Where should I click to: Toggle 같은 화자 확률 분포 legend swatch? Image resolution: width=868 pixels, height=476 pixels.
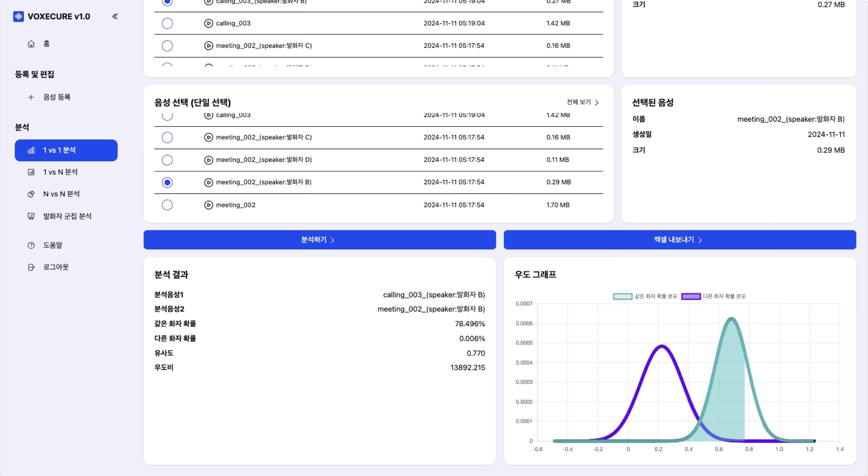tap(622, 296)
